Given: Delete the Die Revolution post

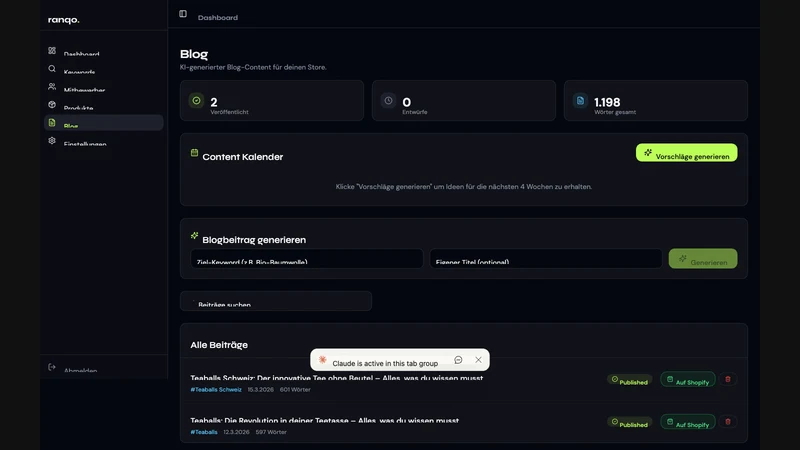Looking at the screenshot, I should tap(728, 421).
